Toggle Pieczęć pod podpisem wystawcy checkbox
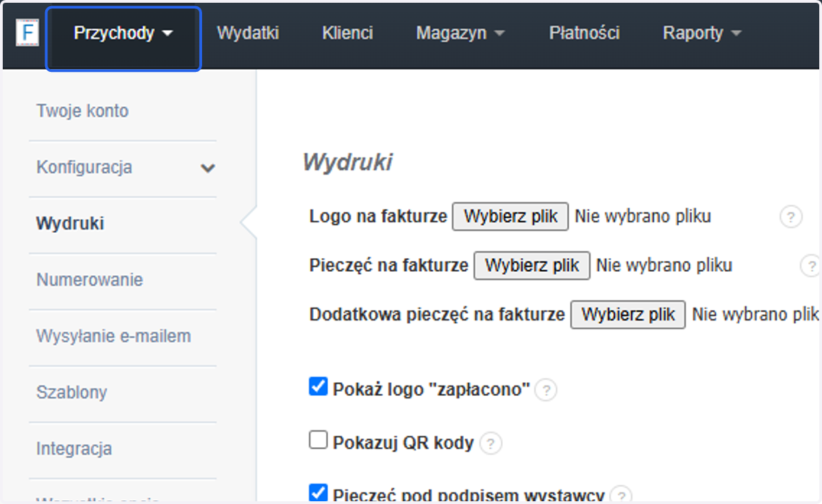This screenshot has width=822, height=504. coord(318,492)
